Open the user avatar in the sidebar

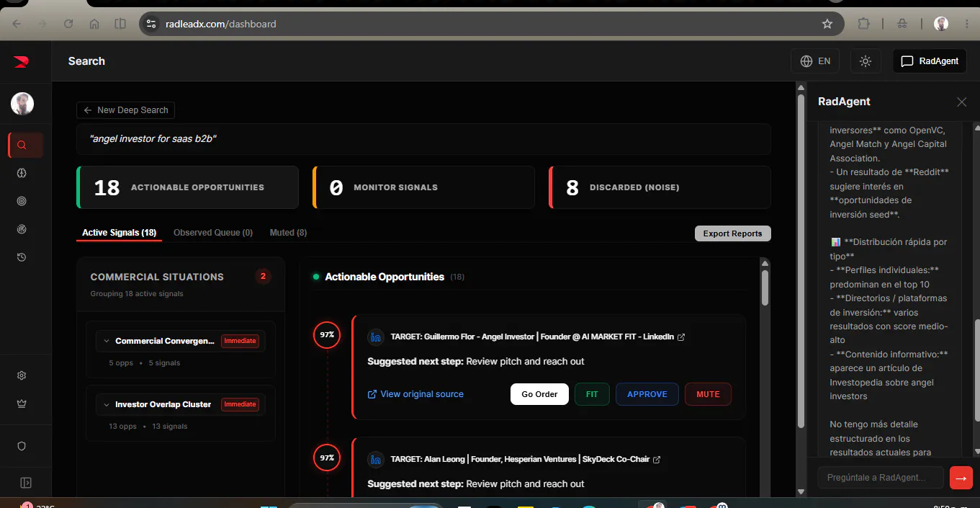click(22, 104)
